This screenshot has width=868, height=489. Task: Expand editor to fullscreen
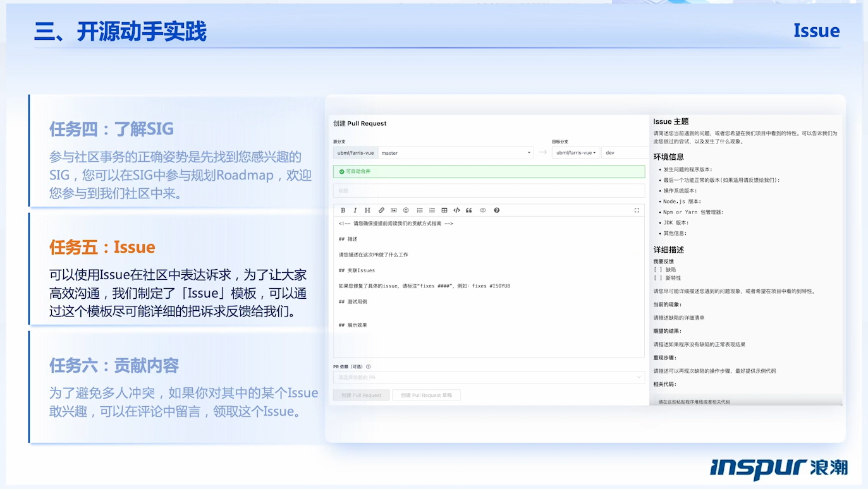coord(637,210)
